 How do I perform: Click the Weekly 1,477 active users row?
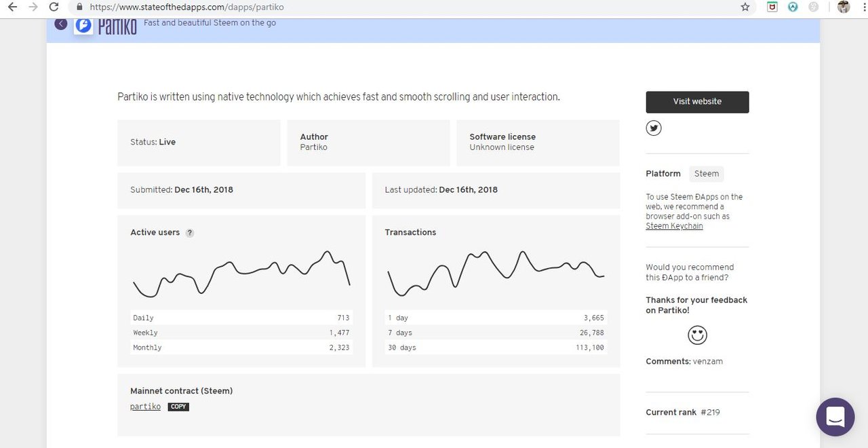(241, 333)
